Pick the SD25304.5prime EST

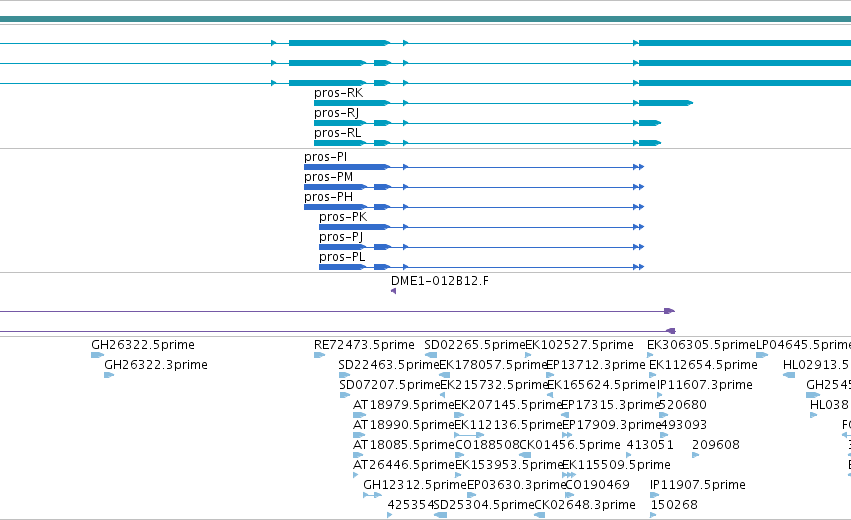(484, 506)
